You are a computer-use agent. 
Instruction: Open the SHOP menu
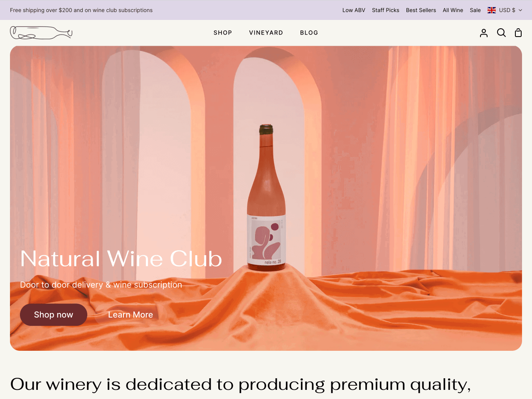click(223, 33)
